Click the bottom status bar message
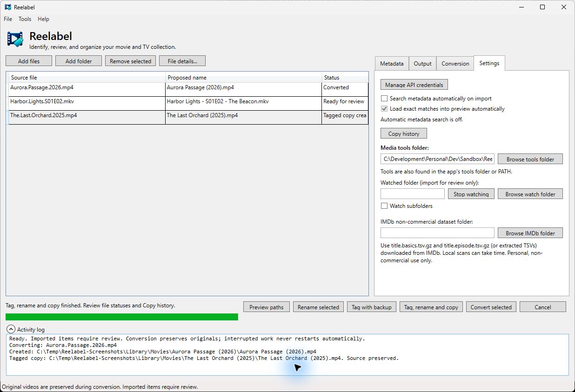 (x=100, y=387)
